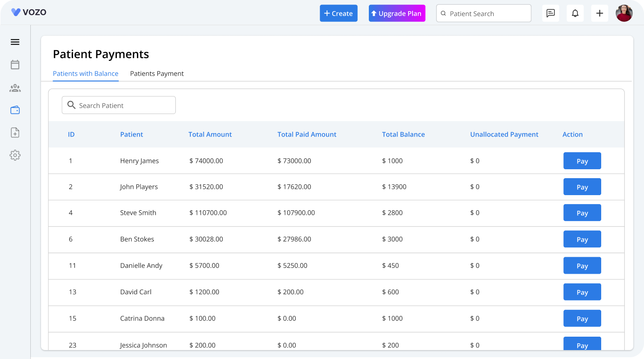Screen dimensions: 644x359
Task: Click ID cell 23
Action: [72, 345]
